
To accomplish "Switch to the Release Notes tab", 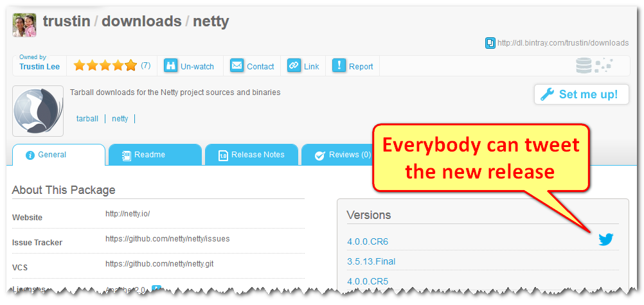I will coord(251,155).
